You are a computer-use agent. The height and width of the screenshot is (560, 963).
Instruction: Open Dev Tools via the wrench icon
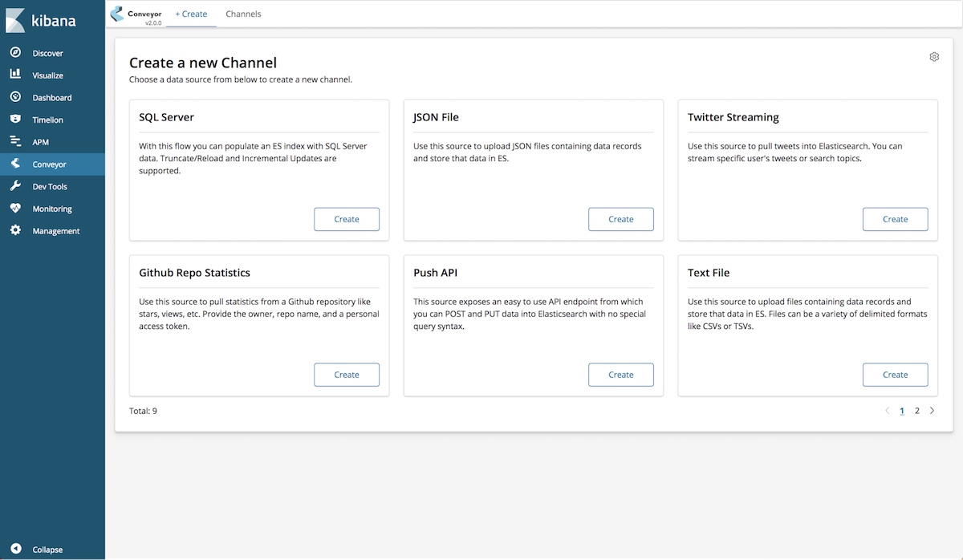tap(15, 186)
